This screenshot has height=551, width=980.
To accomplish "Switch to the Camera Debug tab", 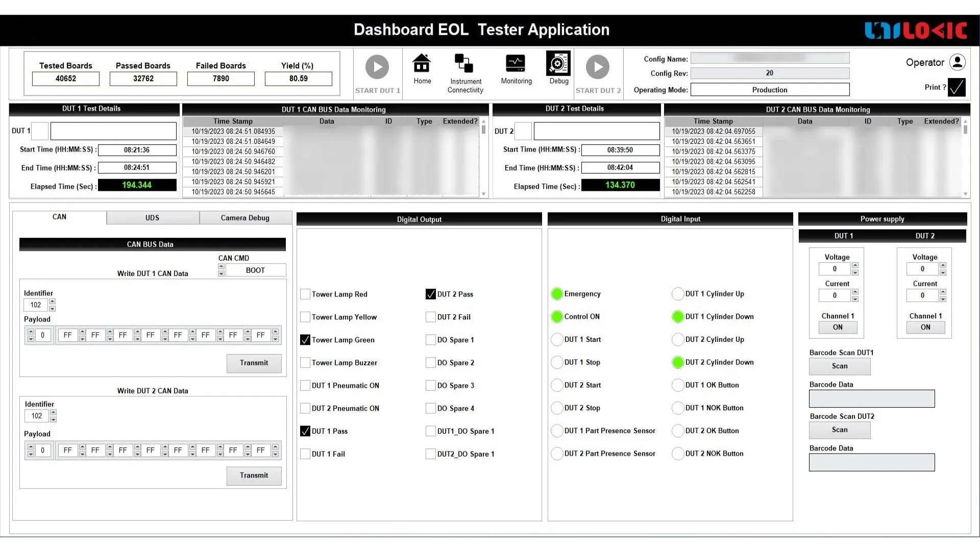I will pos(245,218).
